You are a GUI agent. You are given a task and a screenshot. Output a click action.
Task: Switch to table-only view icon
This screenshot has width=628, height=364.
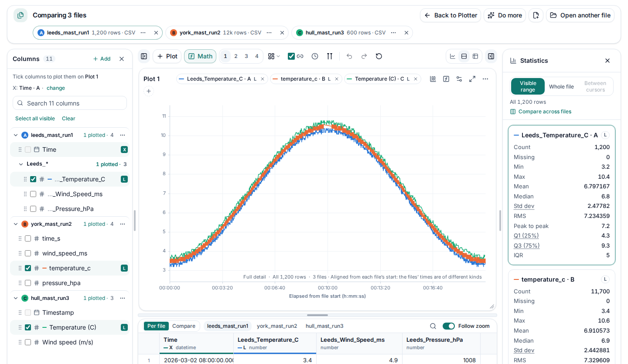475,56
